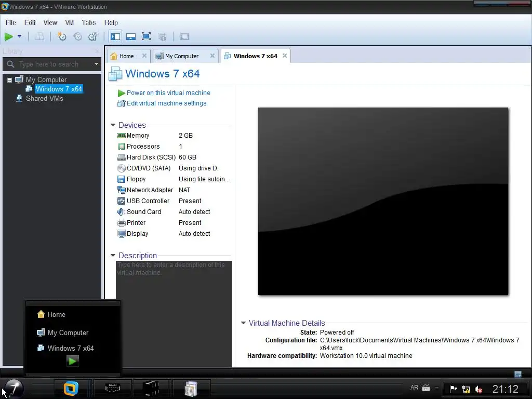Open the Help menu

(111, 22)
